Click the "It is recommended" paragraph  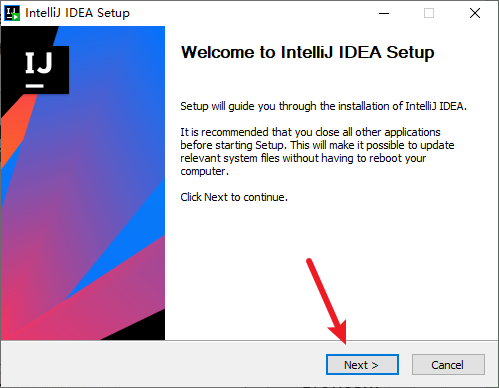pos(317,152)
